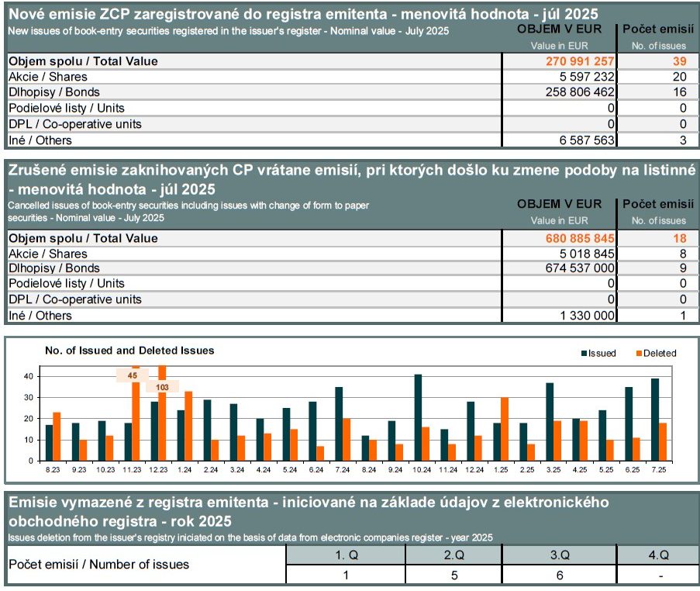Click the x-axis label 10.24
This screenshot has height=591, width=700.
pyautogui.click(x=422, y=470)
